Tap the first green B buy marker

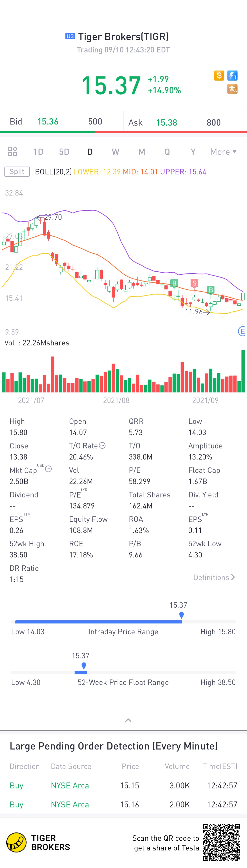point(174,283)
